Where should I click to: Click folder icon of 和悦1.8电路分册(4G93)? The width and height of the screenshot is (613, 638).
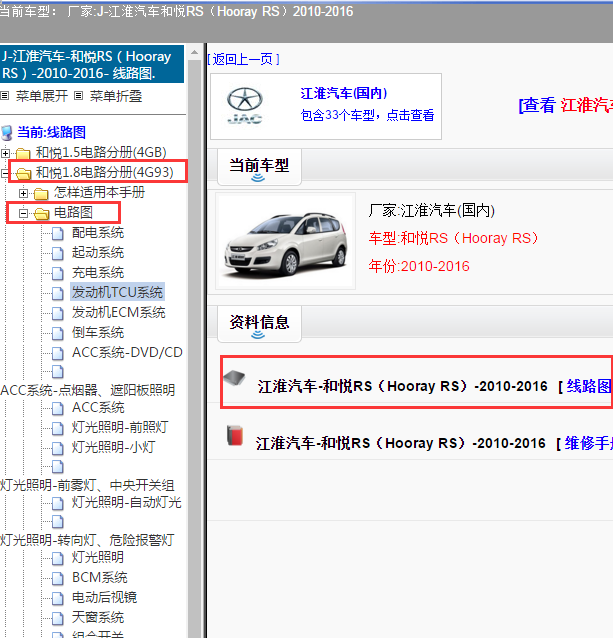click(x=23, y=174)
